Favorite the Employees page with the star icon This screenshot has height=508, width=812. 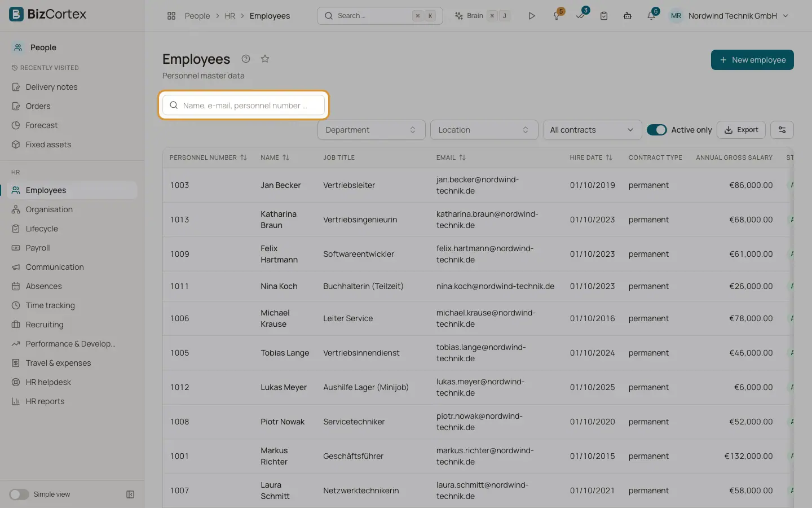(265, 59)
